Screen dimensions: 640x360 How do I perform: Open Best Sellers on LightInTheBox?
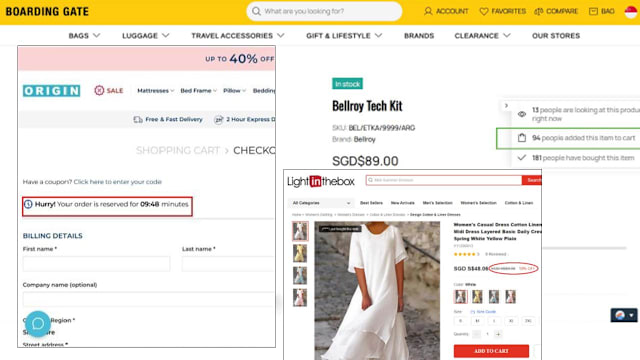tap(371, 203)
